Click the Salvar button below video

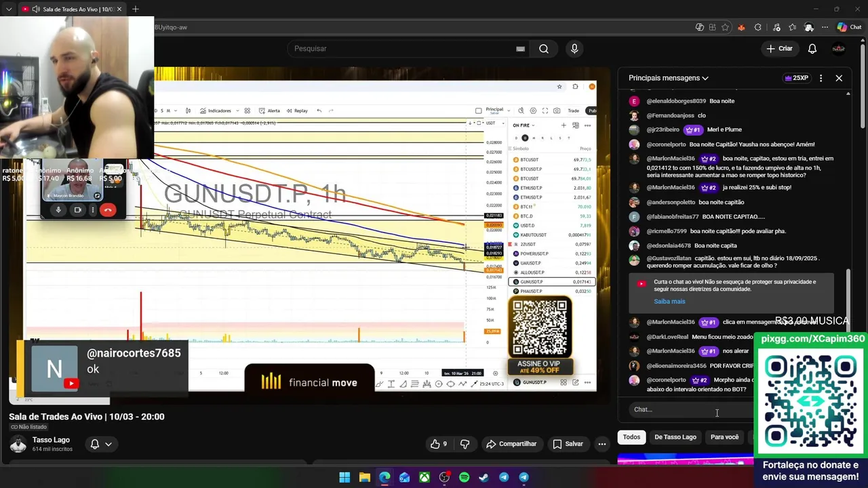tap(568, 444)
